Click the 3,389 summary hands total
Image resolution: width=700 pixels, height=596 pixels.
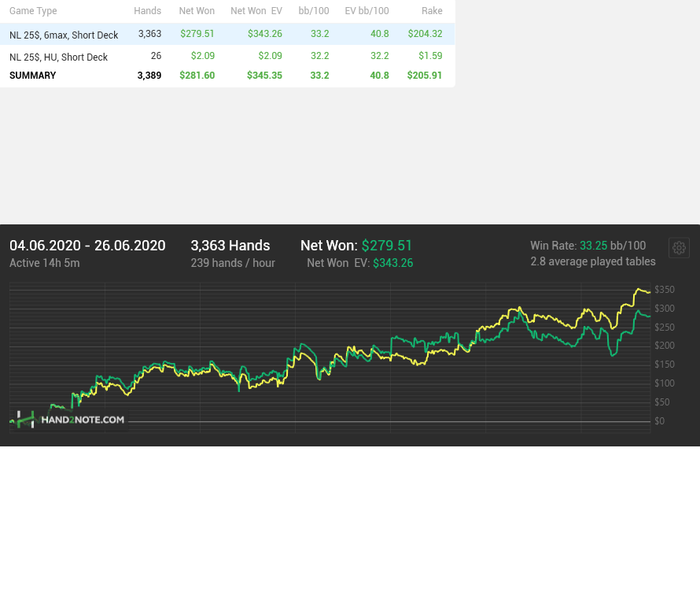tap(149, 75)
